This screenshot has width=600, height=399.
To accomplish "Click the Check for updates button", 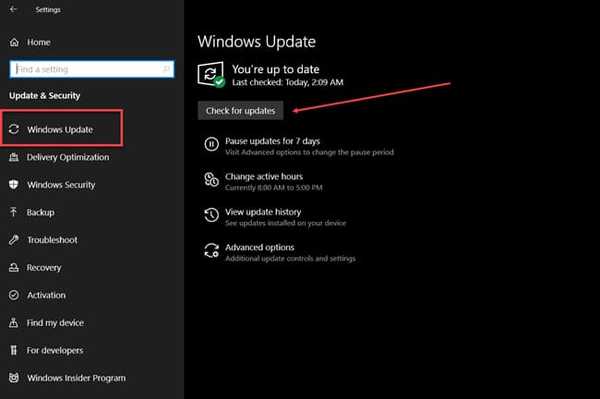I will coord(241,111).
